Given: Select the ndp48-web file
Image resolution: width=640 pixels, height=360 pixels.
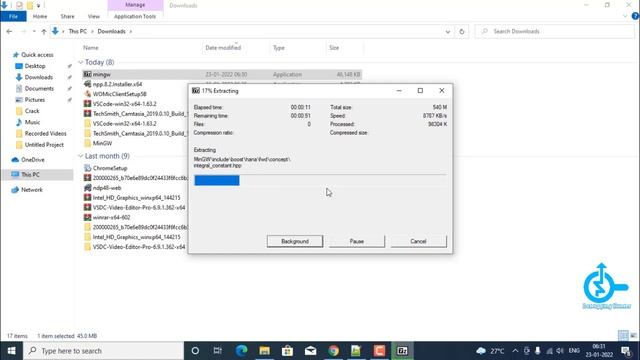Looking at the screenshot, I should [x=107, y=188].
